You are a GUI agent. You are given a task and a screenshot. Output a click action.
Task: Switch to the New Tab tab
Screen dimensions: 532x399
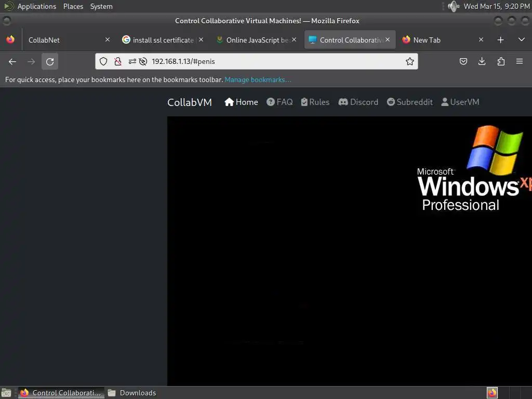[x=443, y=40]
